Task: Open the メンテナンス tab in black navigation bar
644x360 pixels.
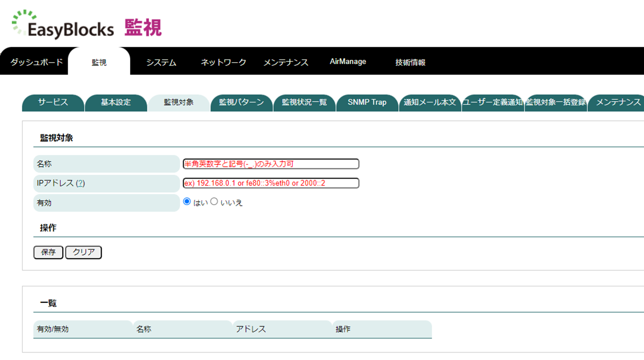Action: click(286, 63)
